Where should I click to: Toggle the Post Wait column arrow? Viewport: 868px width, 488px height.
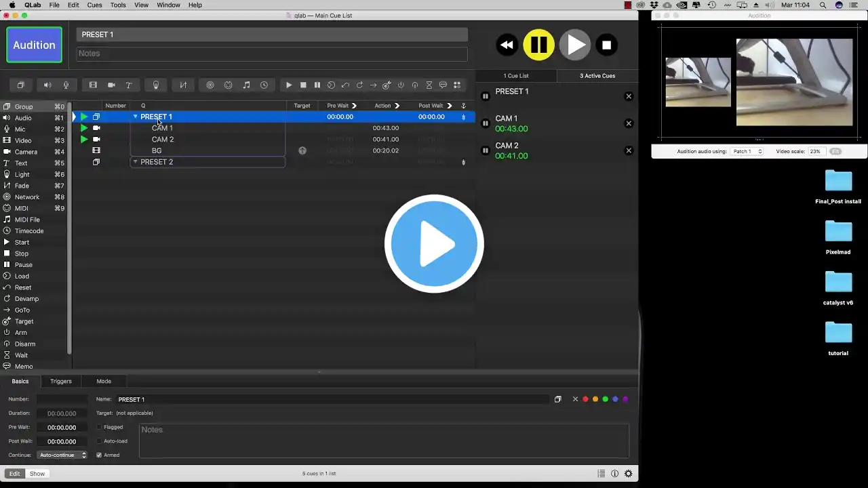tap(450, 106)
